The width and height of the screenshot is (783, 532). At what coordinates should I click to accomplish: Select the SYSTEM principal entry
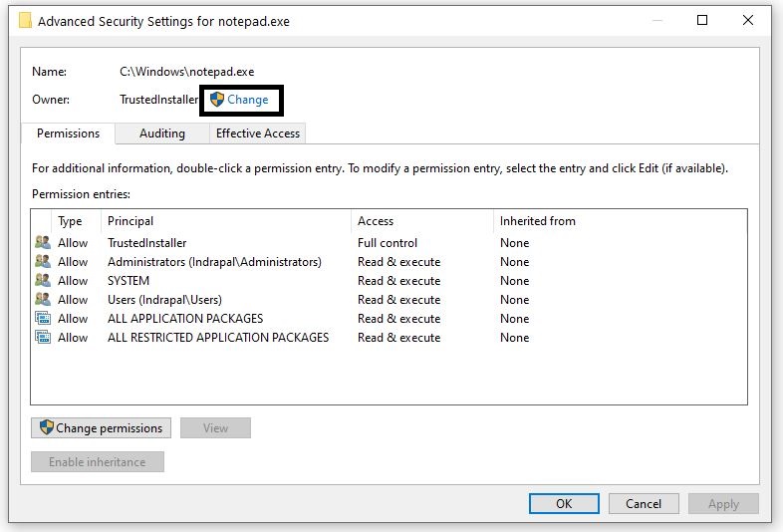pos(129,281)
